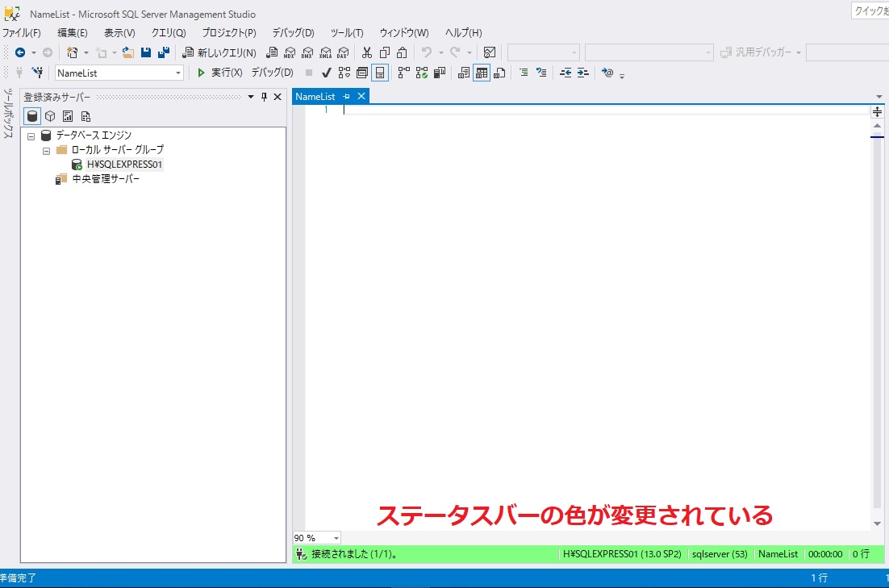Click the sqlserver (53) status entry
The image size is (889, 588).
point(720,555)
